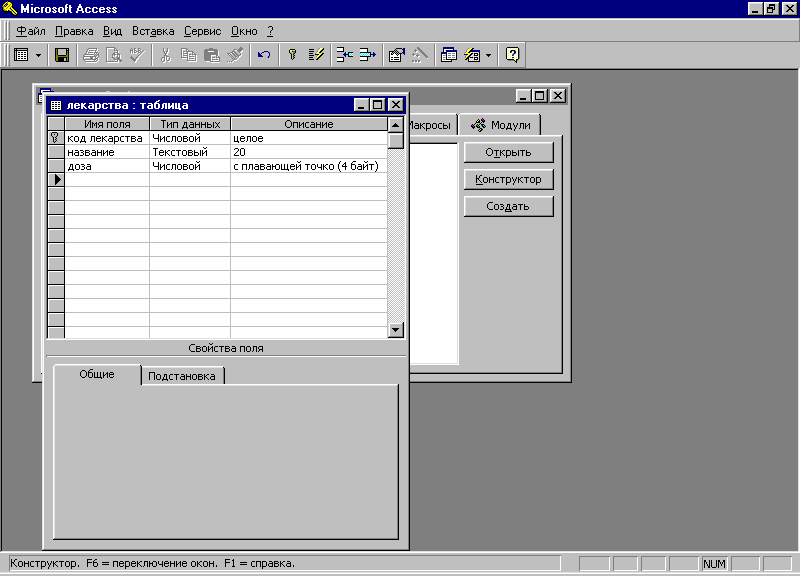
Task: Save the table with the floppy disk icon
Action: [62, 55]
